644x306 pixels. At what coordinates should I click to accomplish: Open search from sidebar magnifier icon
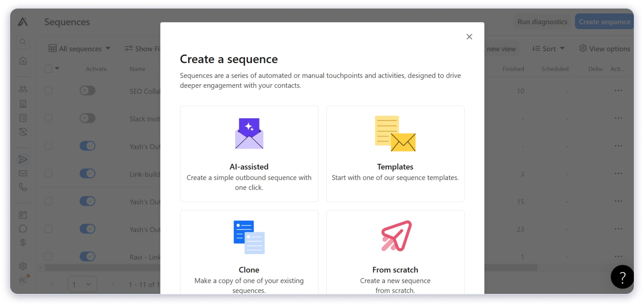[23, 42]
